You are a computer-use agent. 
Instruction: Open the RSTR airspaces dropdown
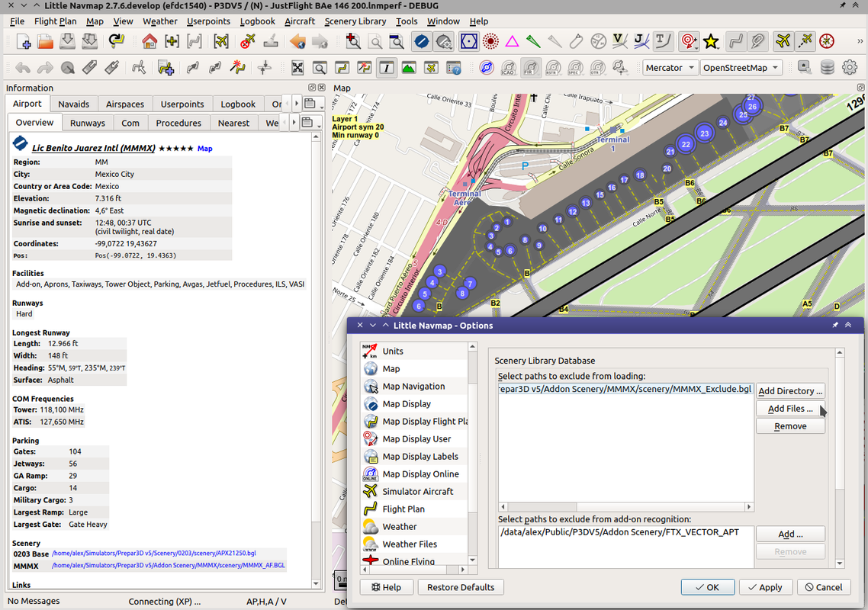553,68
